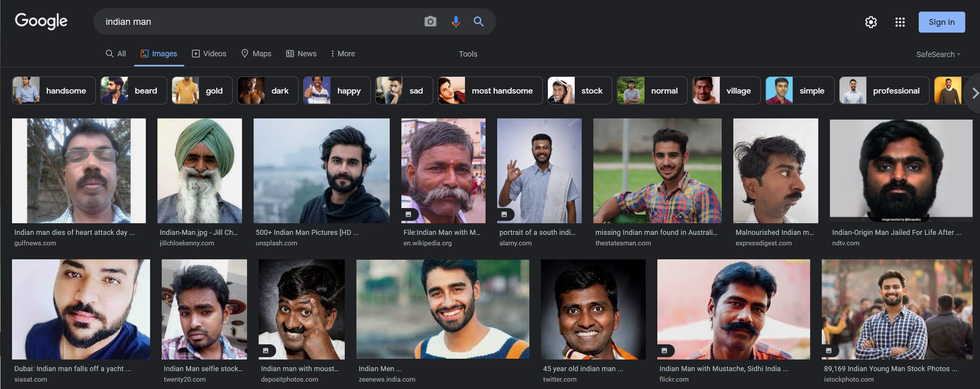980x389 pixels.
Task: Open the unsplash.com bearded man thumbnail
Action: pyautogui.click(x=321, y=171)
